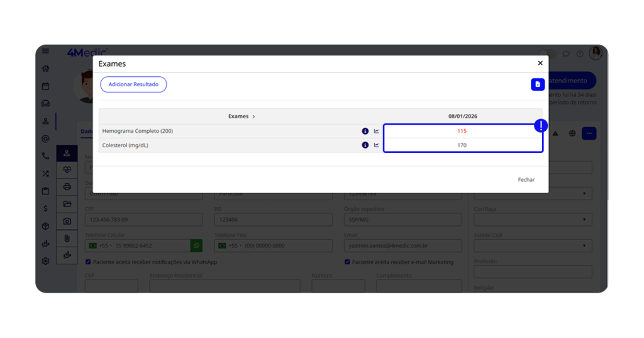Open the hamburger menu at top left
Viewport: 644px width, 338px height.
(45, 51)
